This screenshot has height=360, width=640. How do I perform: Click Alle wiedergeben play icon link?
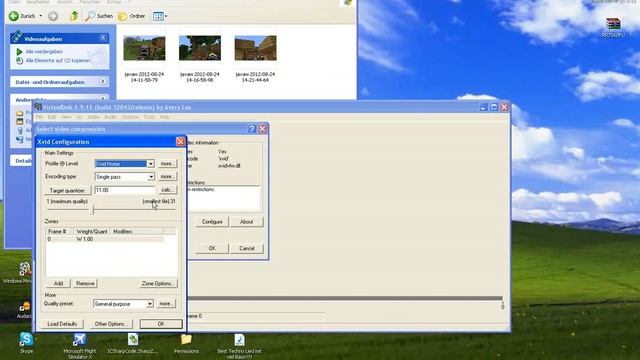point(40,51)
